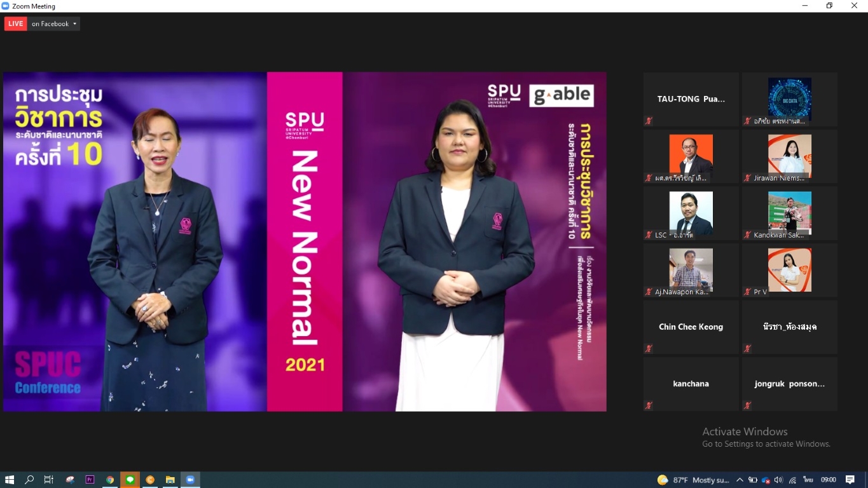Open the weather widget showing 87°F

coord(694,480)
